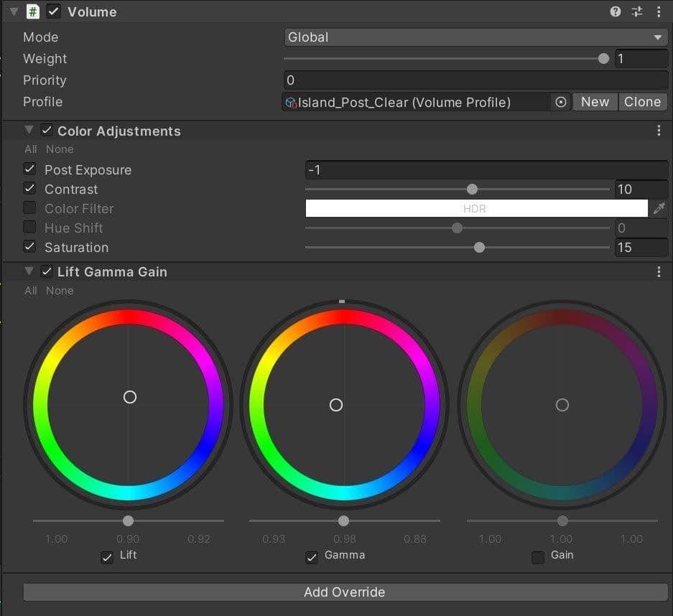The width and height of the screenshot is (673, 616).
Task: Open the Lift Gamma Gain overflow menu
Action: pyautogui.click(x=659, y=271)
